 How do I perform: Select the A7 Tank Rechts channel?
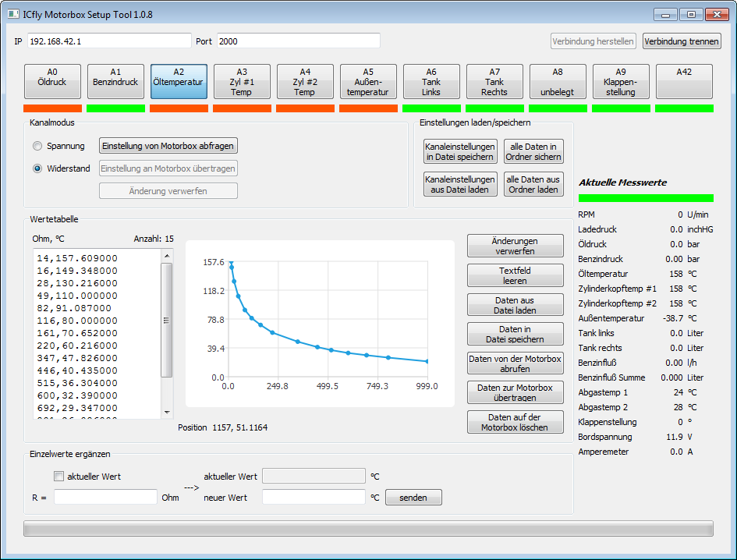click(x=494, y=81)
